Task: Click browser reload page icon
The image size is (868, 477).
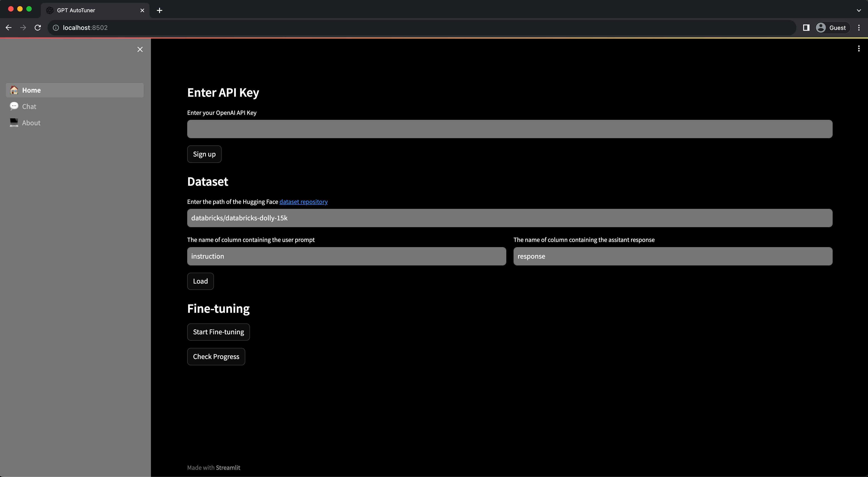Action: pyautogui.click(x=38, y=28)
